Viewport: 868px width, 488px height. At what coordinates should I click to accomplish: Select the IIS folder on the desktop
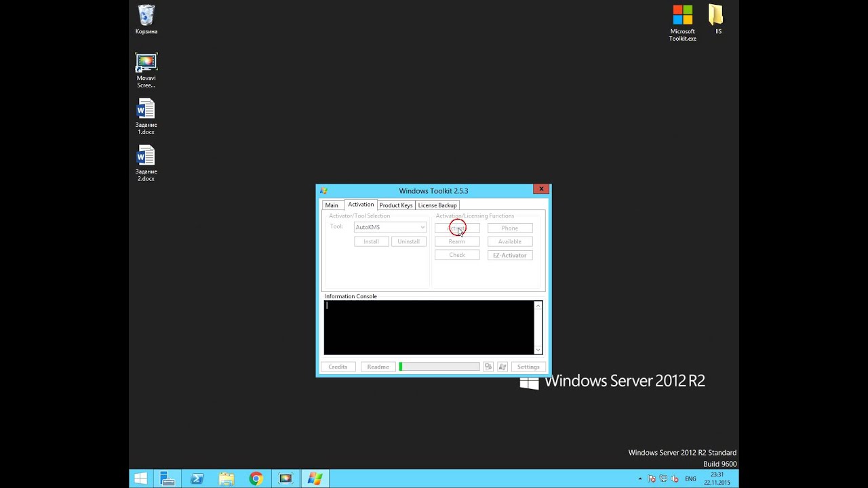718,20
